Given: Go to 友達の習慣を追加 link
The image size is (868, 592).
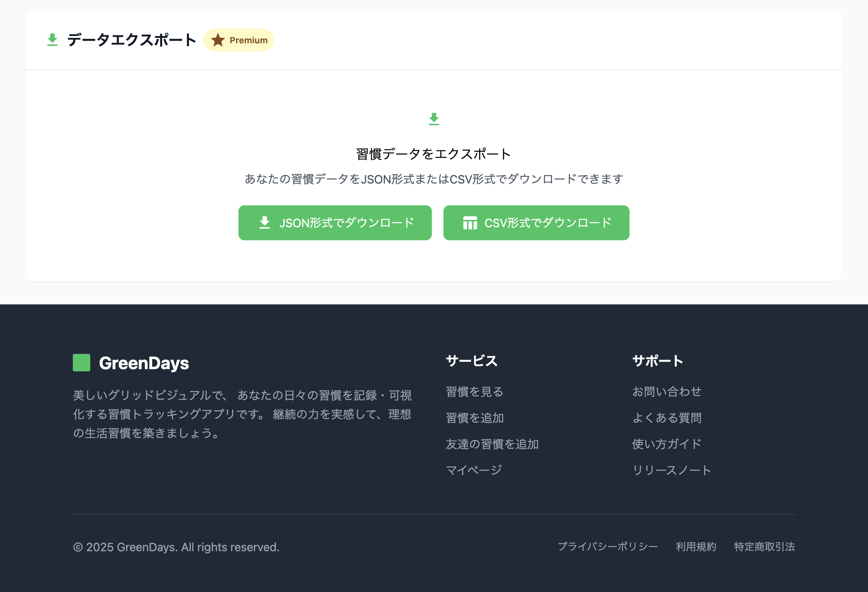Looking at the screenshot, I should click(x=492, y=444).
